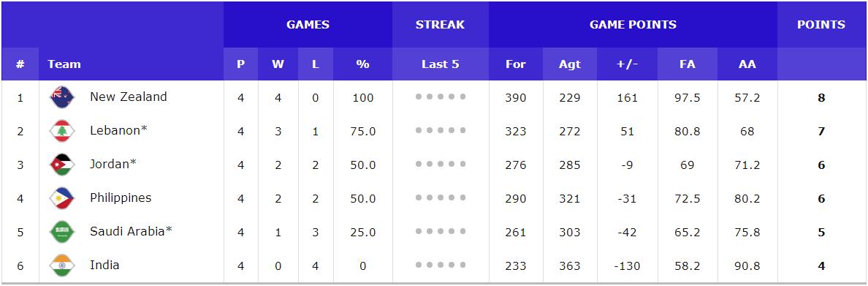Viewport: 868px width, 286px height.
Task: Click New Zealand's last 5 streak dots
Action: pyautogui.click(x=441, y=97)
